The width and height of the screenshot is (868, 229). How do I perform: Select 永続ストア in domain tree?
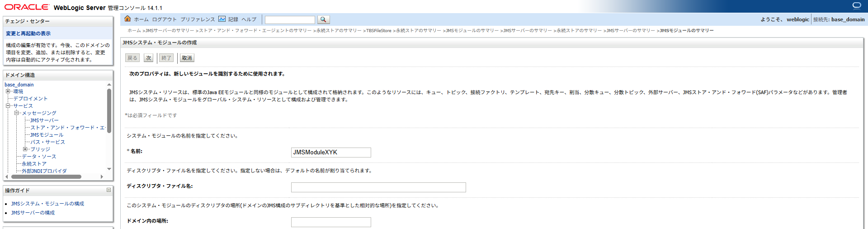tap(34, 164)
